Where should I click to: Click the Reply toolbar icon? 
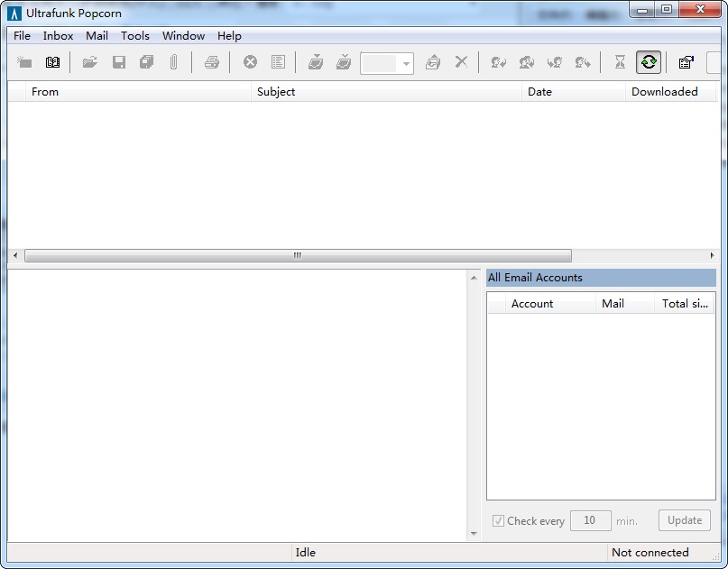[x=499, y=61]
